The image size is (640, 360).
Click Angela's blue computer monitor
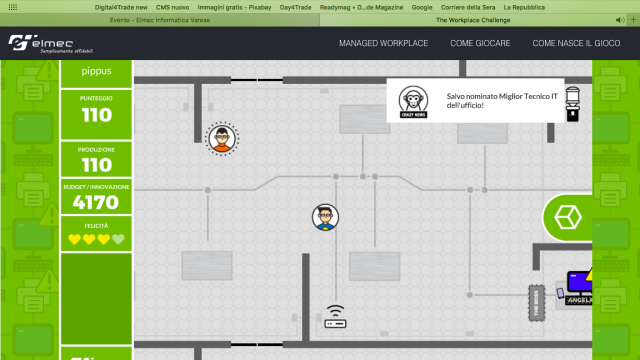coord(579,283)
